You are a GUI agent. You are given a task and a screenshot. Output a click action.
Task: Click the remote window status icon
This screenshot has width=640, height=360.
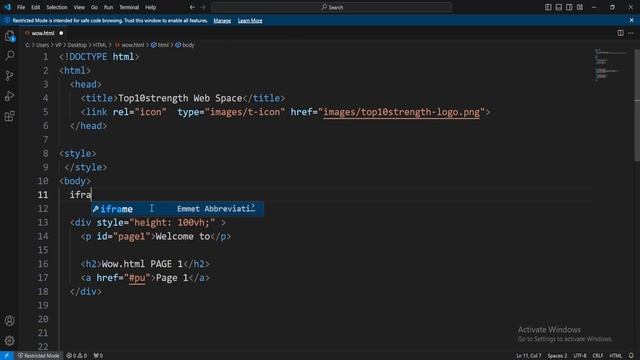pos(7,356)
